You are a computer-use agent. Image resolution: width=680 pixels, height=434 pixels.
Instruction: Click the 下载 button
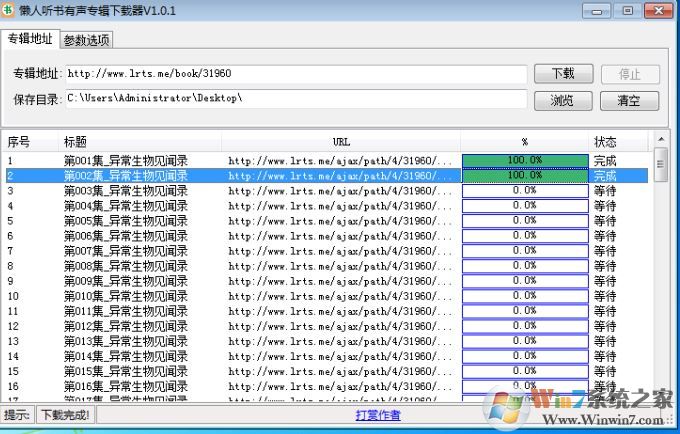562,74
